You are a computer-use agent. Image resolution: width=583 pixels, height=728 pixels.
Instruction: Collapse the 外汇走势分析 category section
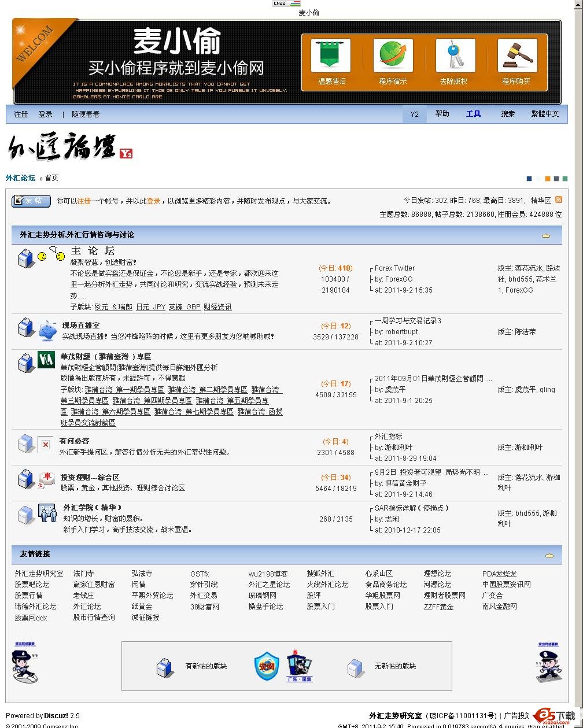pos(545,235)
